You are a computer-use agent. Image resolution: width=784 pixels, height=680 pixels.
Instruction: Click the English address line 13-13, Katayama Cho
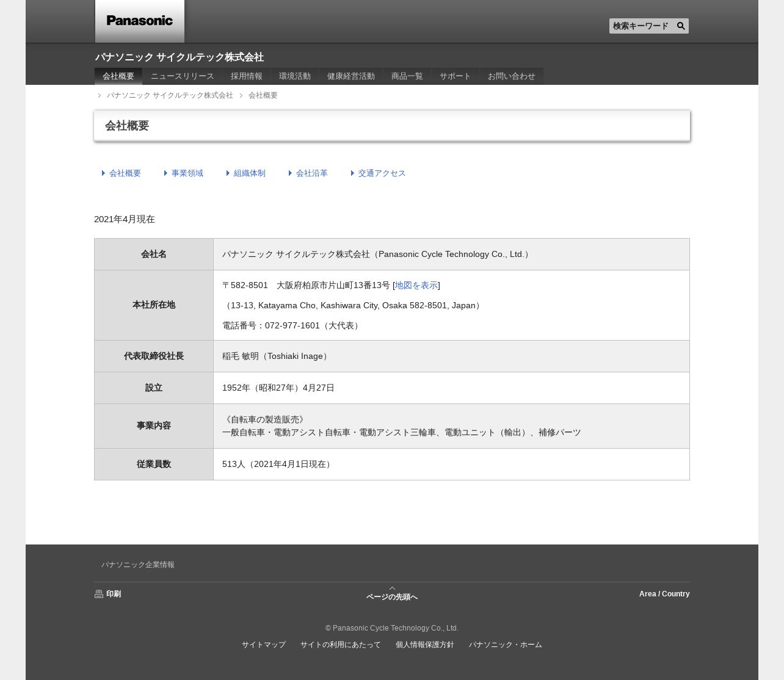point(352,305)
